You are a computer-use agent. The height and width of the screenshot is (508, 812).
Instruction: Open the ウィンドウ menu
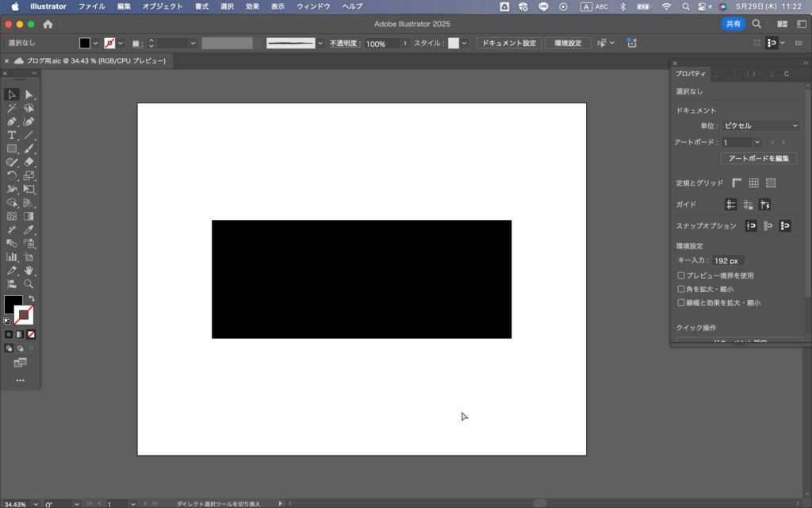tap(313, 6)
